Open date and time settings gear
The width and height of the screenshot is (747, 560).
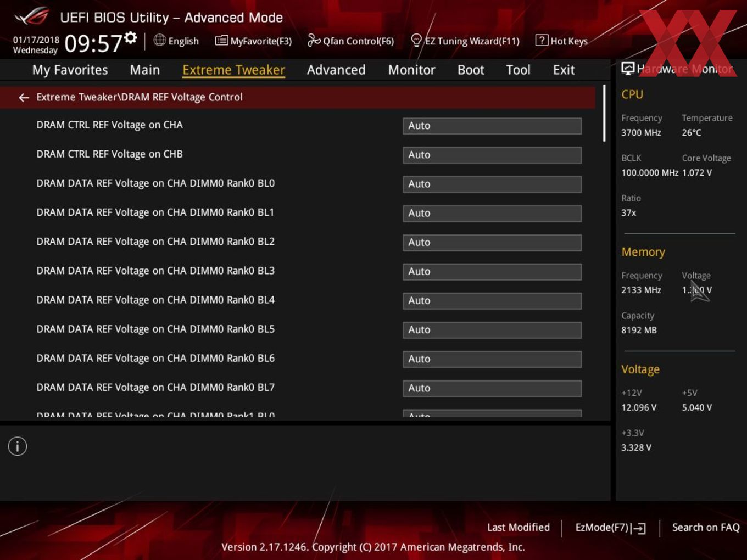(130, 37)
